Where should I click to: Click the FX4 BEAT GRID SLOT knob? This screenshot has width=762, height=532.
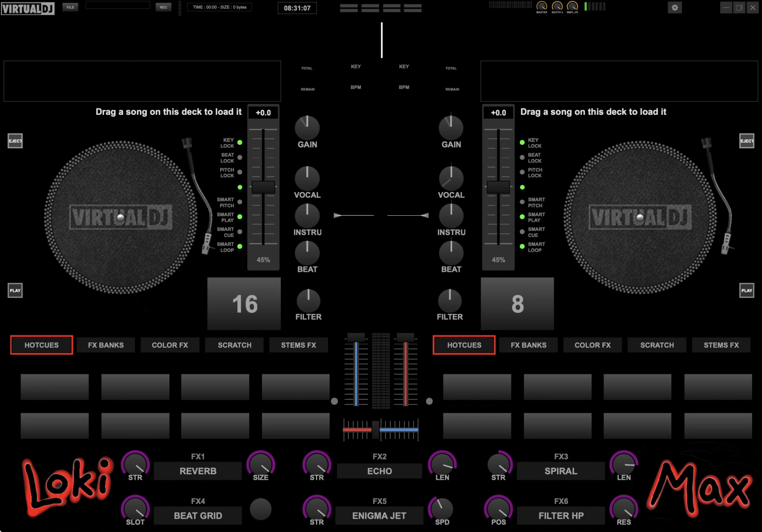[x=135, y=508]
